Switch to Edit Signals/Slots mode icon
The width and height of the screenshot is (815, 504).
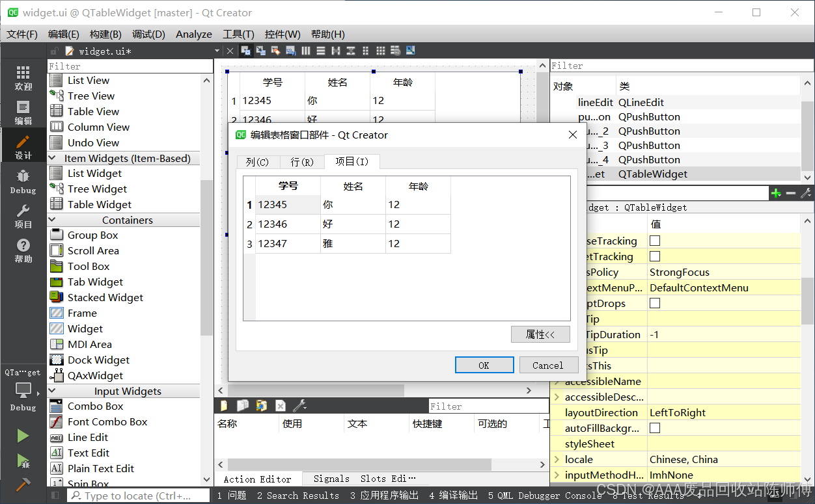261,51
